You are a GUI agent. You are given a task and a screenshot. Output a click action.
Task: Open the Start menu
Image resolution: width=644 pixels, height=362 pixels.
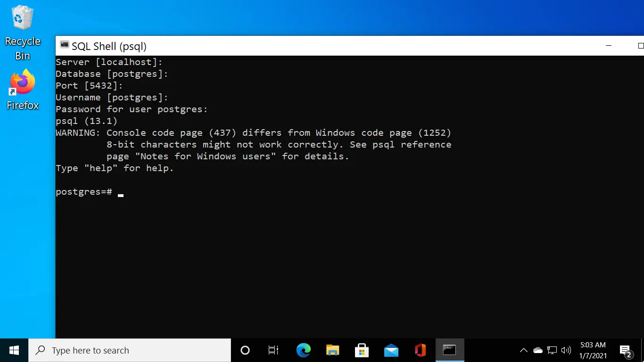pyautogui.click(x=14, y=350)
